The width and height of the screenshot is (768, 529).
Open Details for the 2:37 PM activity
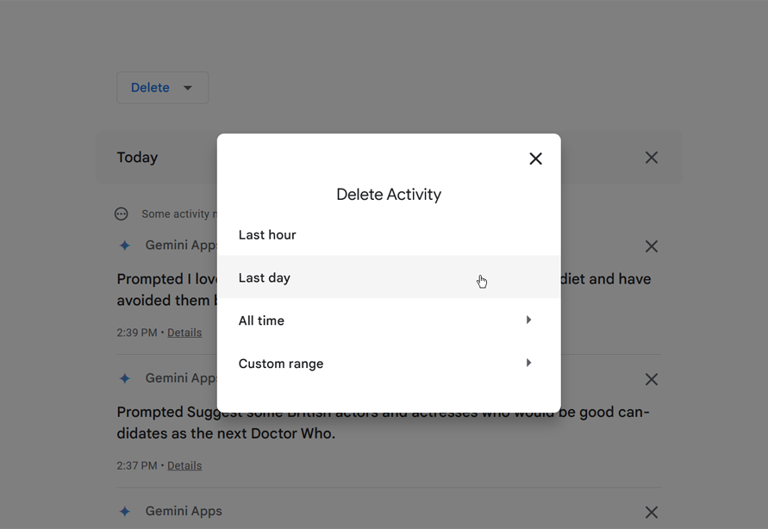click(x=184, y=466)
